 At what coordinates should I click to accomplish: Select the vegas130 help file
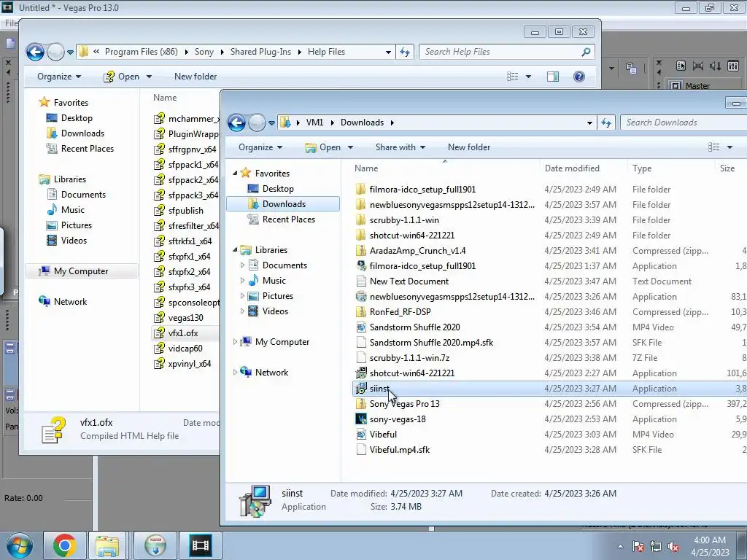click(x=185, y=318)
